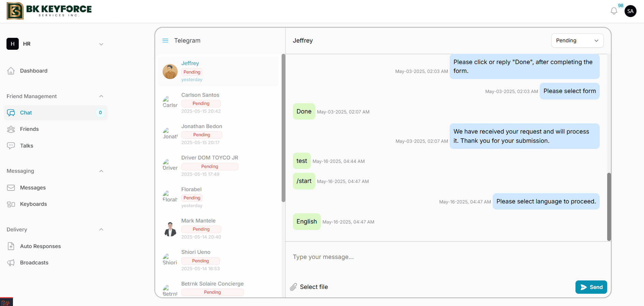Open the Pending status dropdown
The width and height of the screenshot is (644, 306).
(577, 41)
